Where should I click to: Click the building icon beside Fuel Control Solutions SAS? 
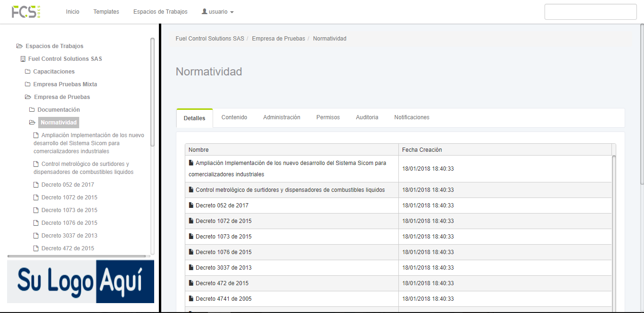23,59
